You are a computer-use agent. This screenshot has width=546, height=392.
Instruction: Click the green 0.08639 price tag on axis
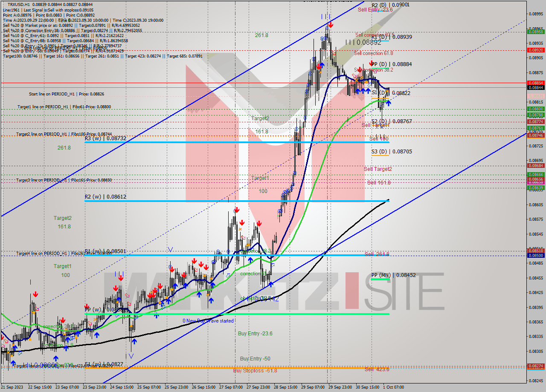click(x=536, y=187)
